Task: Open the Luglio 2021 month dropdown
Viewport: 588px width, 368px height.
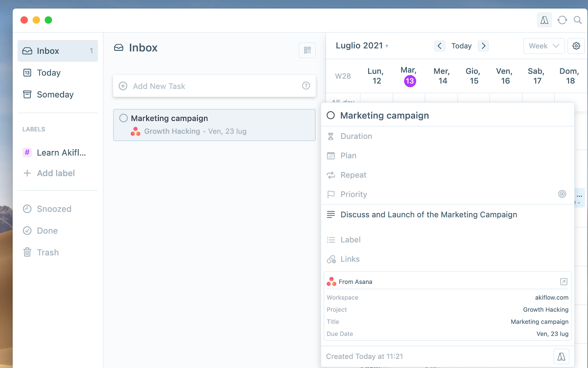Action: pos(362,46)
